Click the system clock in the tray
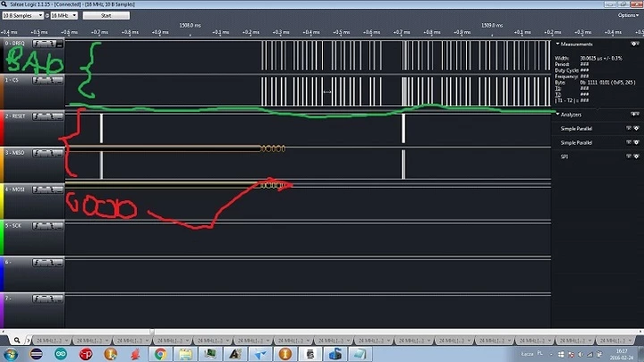This screenshot has width=644, height=362. (x=622, y=354)
